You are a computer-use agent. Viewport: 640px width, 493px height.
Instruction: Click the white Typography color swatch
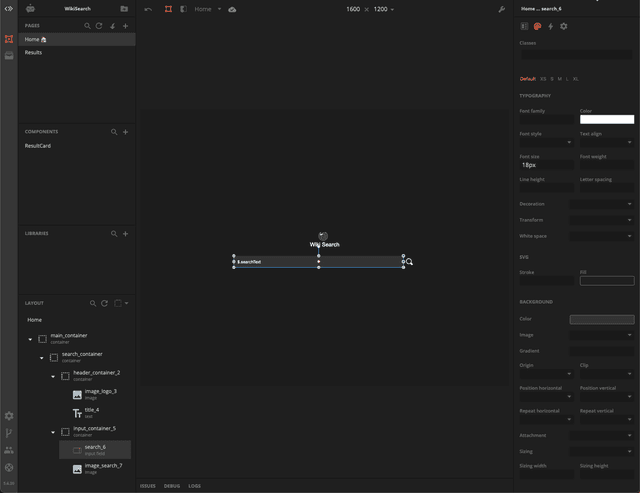tap(606, 120)
